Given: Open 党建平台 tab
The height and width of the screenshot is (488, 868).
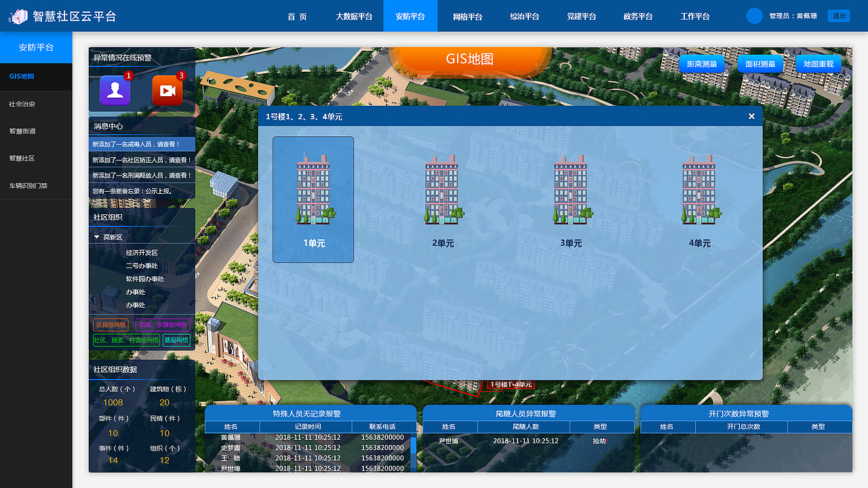Looking at the screenshot, I should click(x=581, y=16).
